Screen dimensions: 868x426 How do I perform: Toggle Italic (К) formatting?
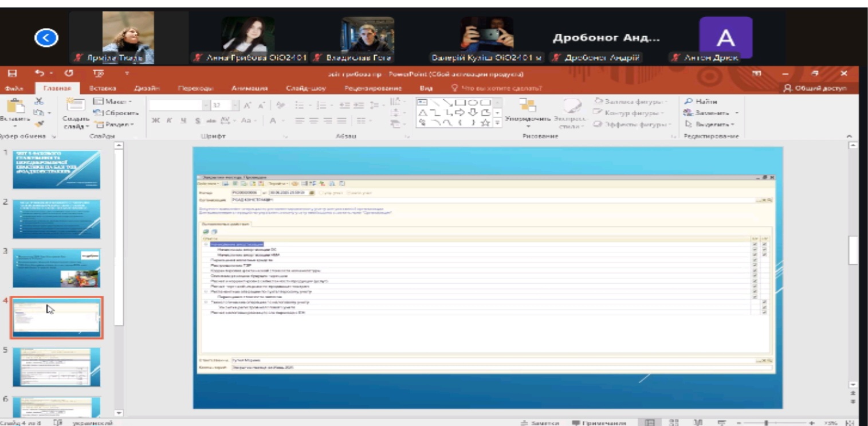[x=169, y=121]
